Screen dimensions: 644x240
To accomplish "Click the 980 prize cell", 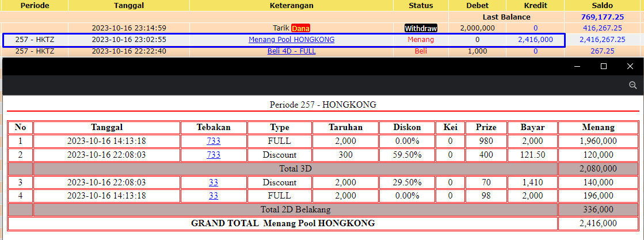I will (486, 141).
